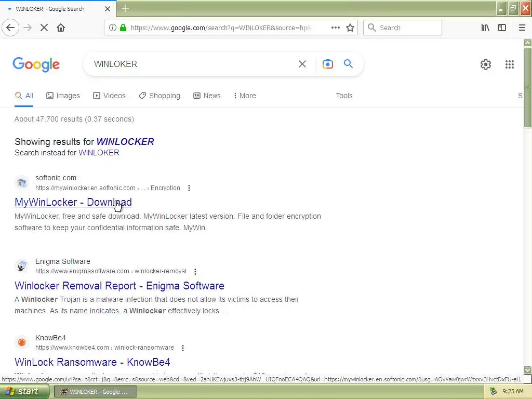Open page actions three-dot menu

tap(335, 28)
